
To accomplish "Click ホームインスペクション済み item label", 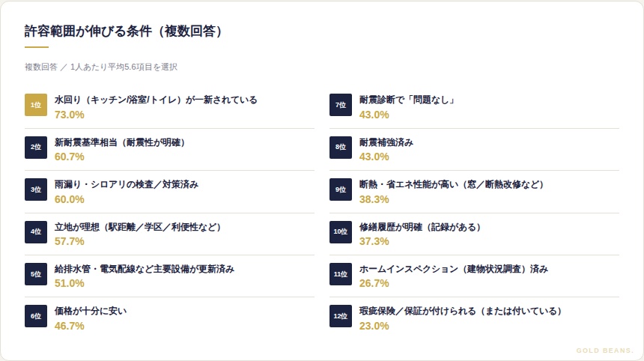I will click(x=454, y=269).
